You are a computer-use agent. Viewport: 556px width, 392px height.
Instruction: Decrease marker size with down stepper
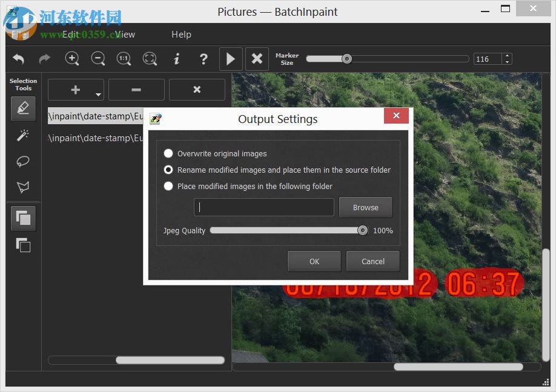[x=507, y=62]
